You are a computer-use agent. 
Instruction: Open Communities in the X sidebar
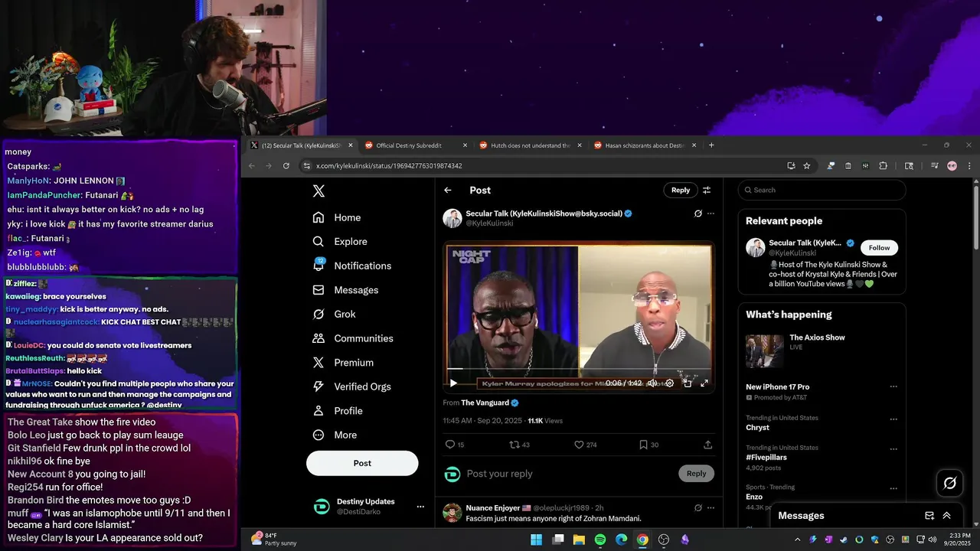(x=353, y=338)
